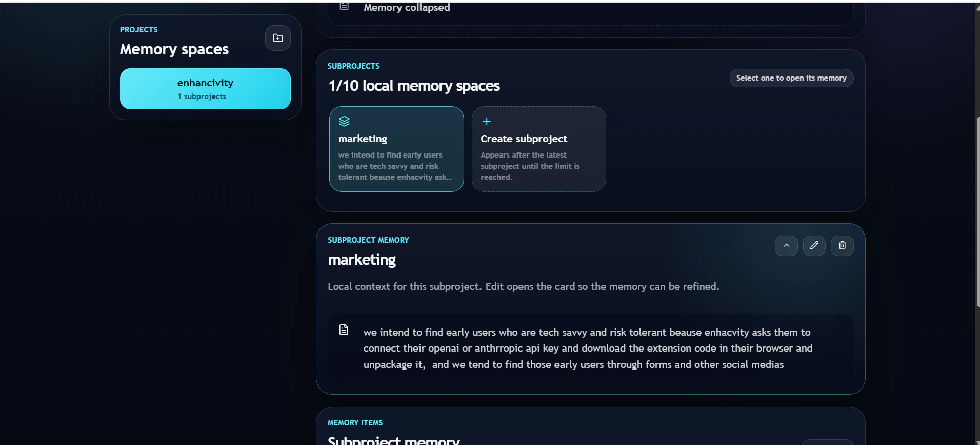Click the 'Memory spaces' heading
Viewport: 980px width, 445px height.
pyautogui.click(x=174, y=49)
